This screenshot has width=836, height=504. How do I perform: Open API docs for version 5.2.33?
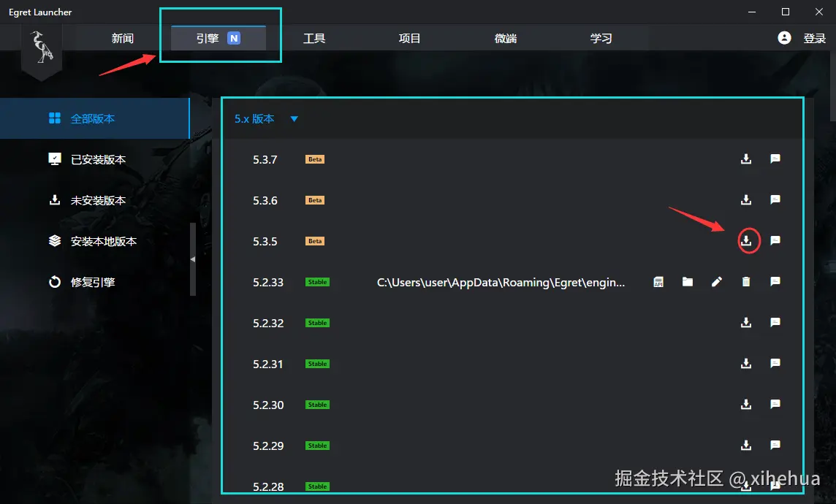click(658, 282)
